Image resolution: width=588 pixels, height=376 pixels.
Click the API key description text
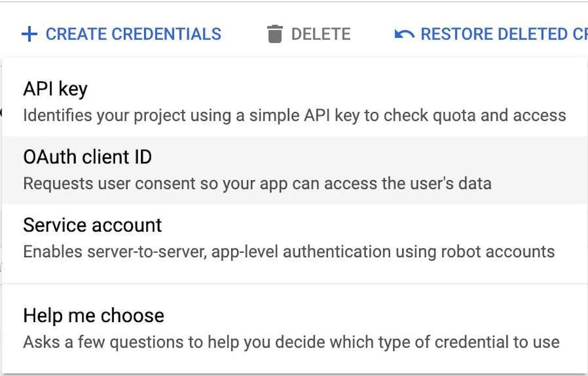point(294,115)
